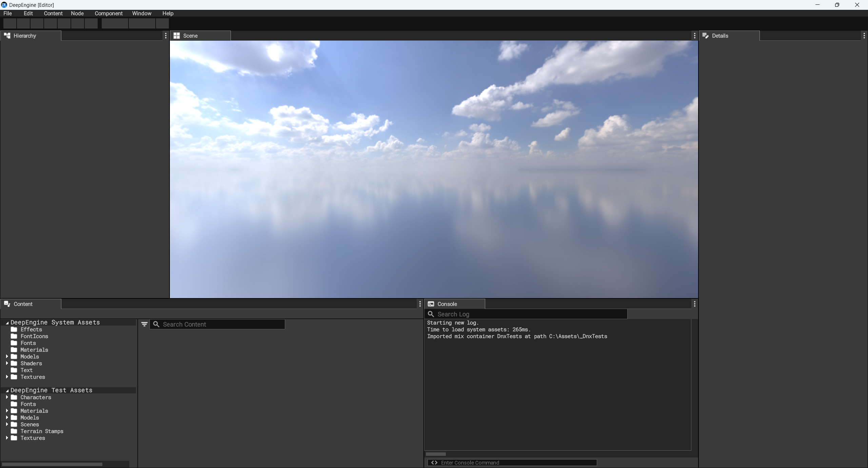
Task: Click the 'Time to load system assets' line
Action: pos(479,329)
